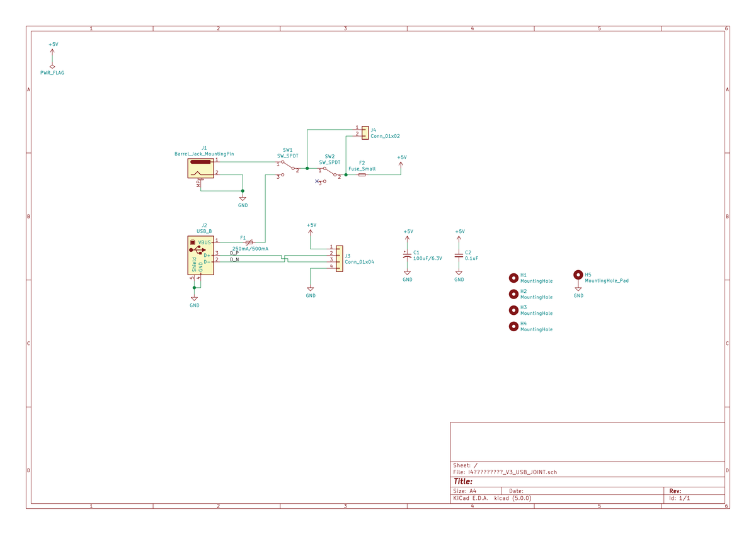Click the H2 mounting hole symbol
The width and height of the screenshot is (756, 534).
[513, 293]
